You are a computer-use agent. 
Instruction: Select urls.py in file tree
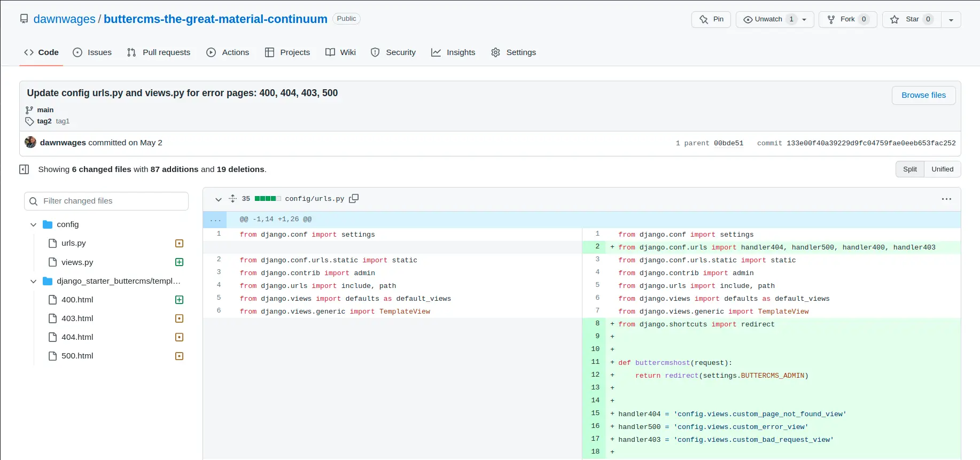pos(73,243)
